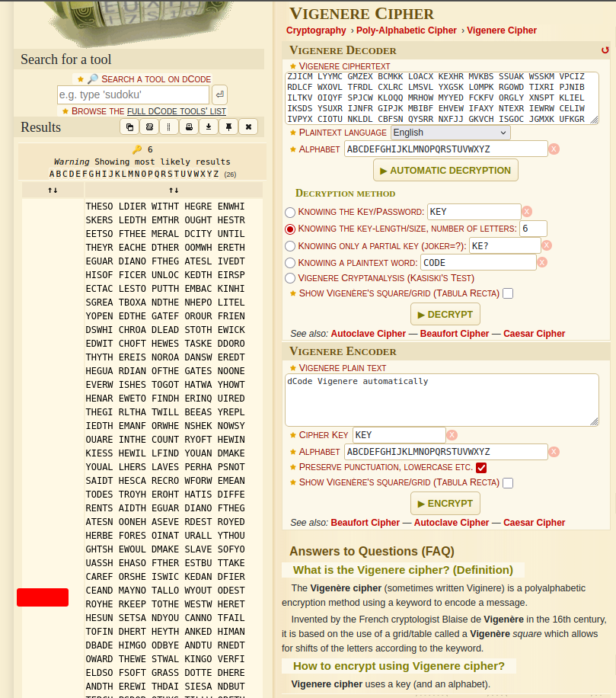616x698 pixels.
Task: Open Autoclave Cipher link under the encoder
Action: (x=452, y=523)
